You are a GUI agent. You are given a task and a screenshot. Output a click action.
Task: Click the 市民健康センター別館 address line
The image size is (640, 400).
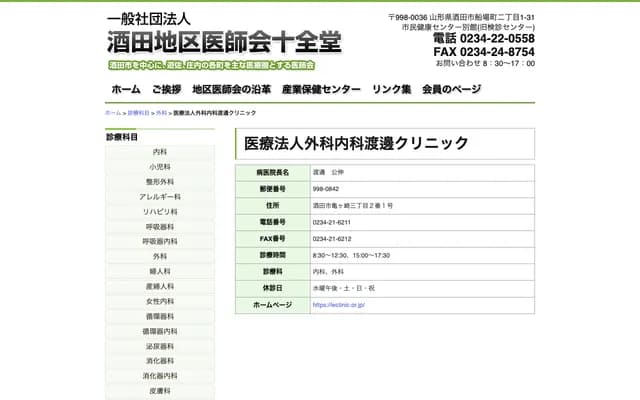coord(468,27)
